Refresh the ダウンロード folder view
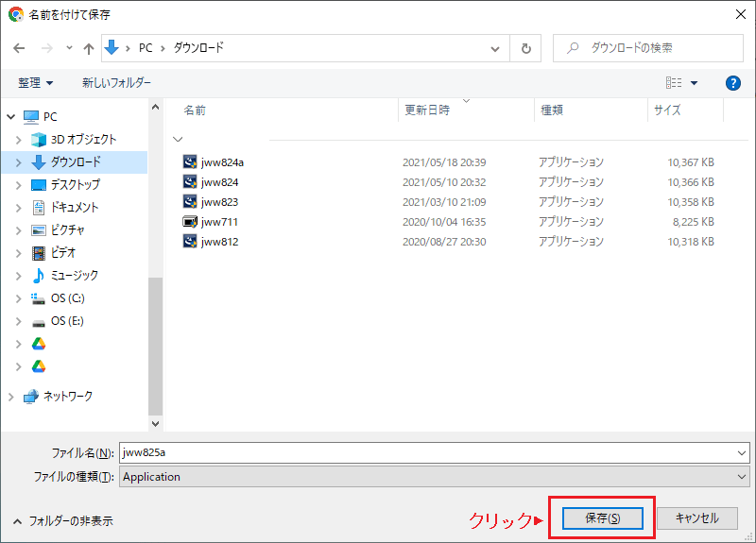The width and height of the screenshot is (756, 543). [526, 48]
